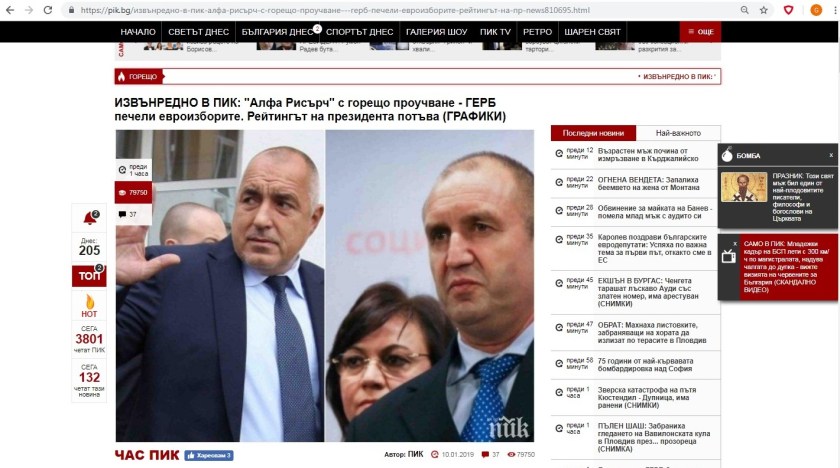Open the red shield extension icon
Image resolution: width=840 pixels, height=468 pixels.
[x=788, y=10]
